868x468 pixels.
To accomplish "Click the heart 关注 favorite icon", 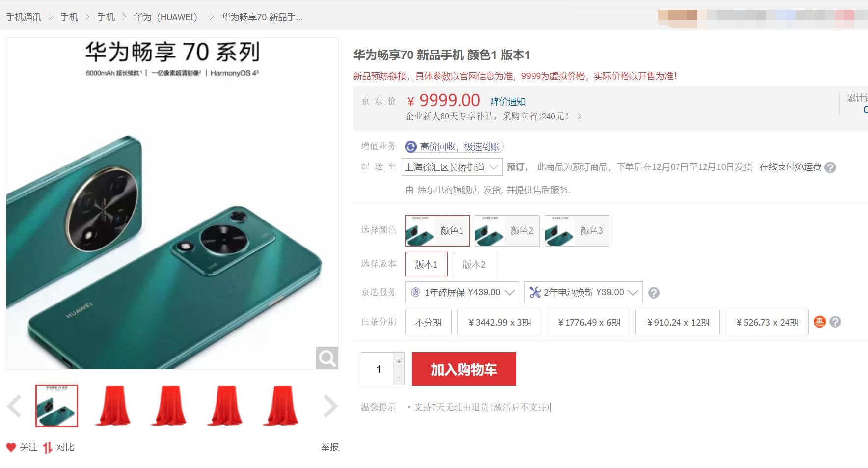I will [11, 447].
